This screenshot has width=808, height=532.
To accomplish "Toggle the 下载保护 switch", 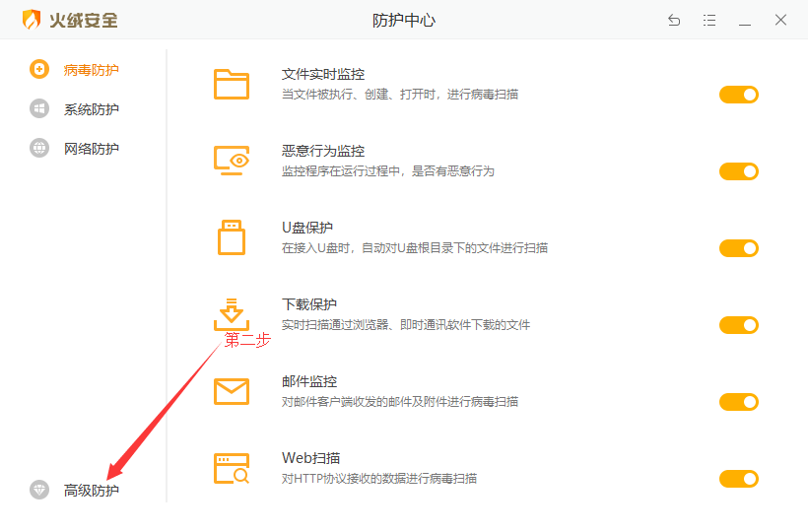I will click(738, 325).
